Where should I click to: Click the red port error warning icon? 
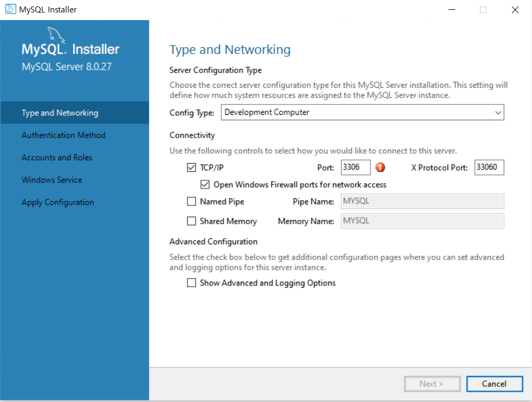[380, 167]
